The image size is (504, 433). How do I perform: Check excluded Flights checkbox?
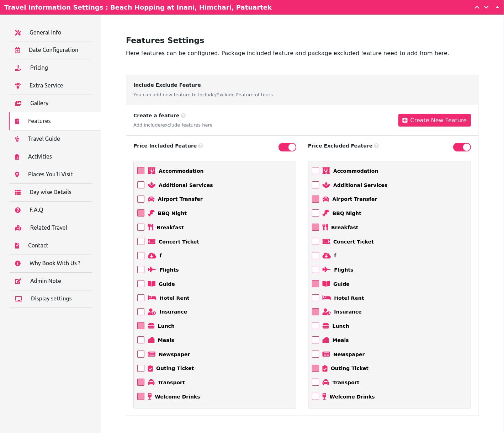(315, 269)
